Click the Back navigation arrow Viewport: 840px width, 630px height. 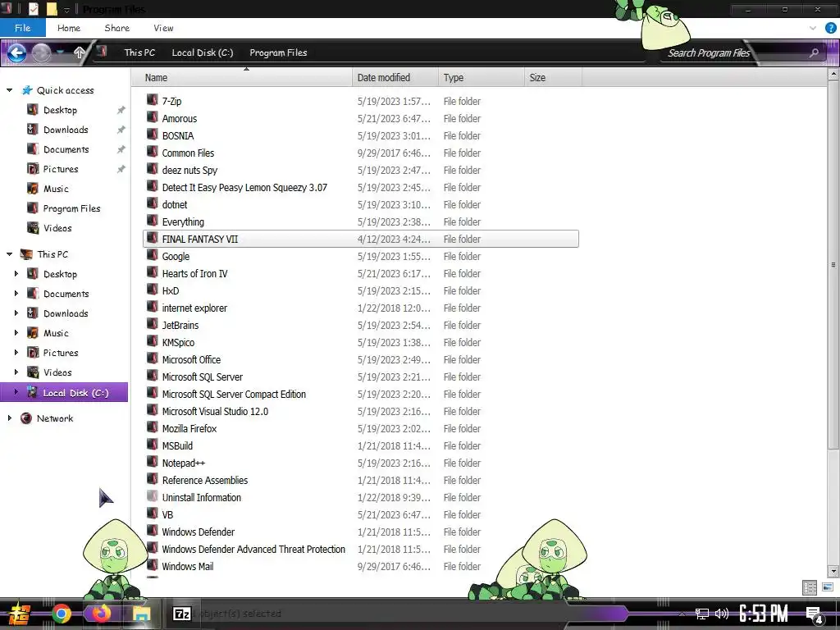(x=16, y=52)
